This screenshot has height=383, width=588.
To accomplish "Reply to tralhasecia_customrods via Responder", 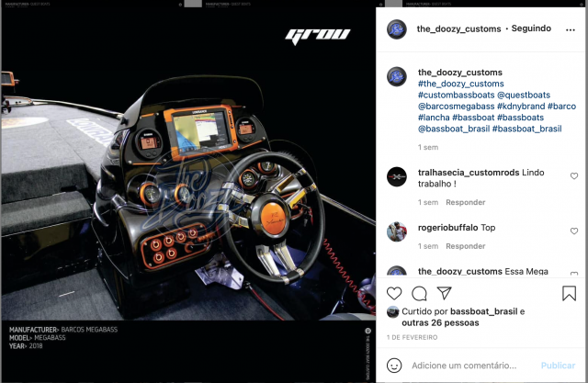I will point(466,202).
